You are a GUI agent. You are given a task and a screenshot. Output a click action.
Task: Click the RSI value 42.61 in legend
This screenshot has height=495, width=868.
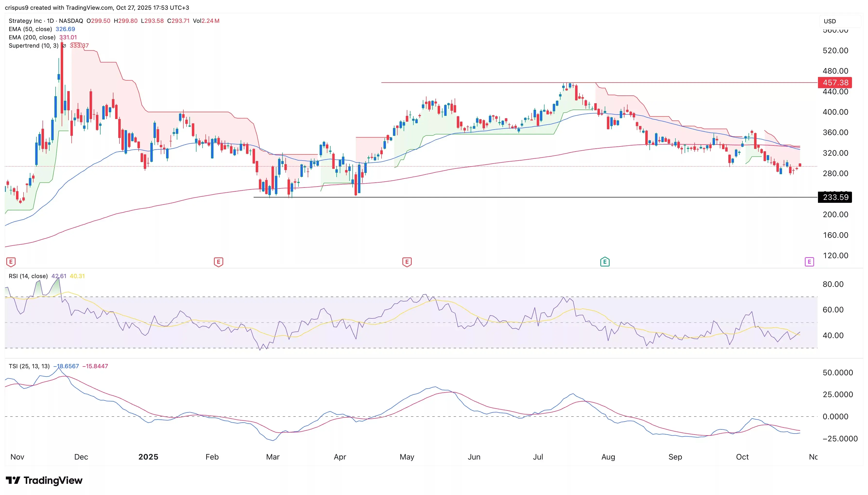click(x=59, y=276)
